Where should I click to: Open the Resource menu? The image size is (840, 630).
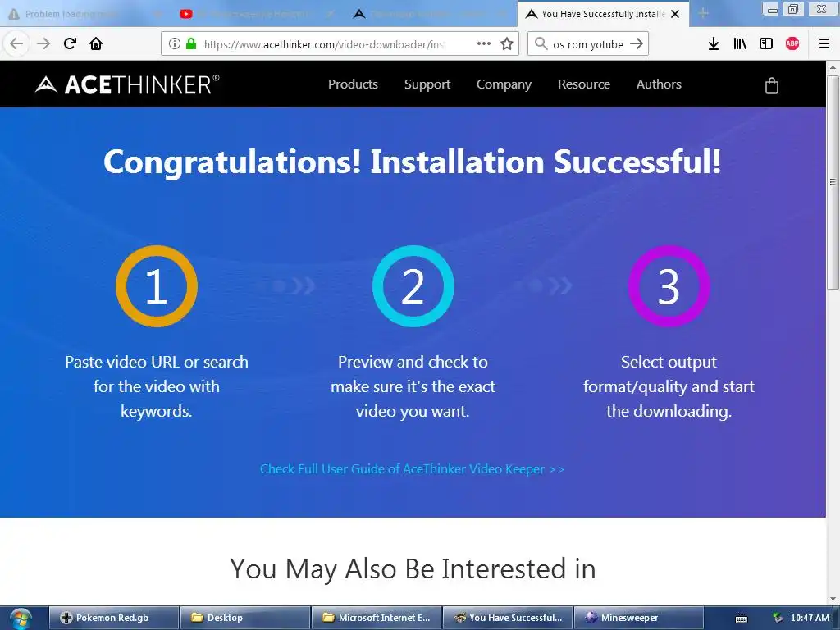coord(584,84)
